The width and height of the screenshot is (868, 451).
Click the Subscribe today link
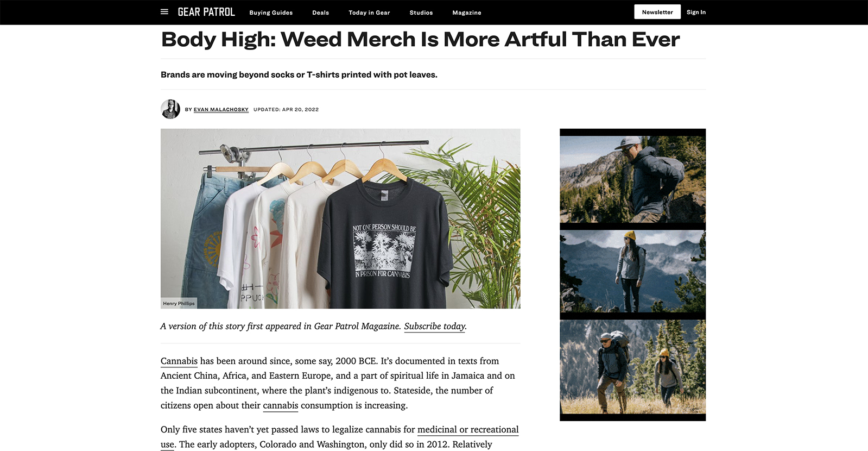coord(435,326)
